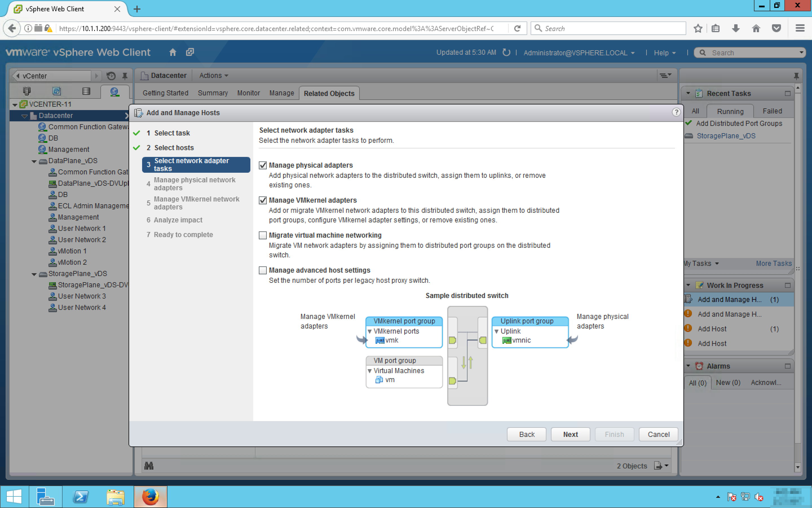Viewport: 812px width, 508px height.
Task: Minimize the Alarms panel
Action: point(787,366)
